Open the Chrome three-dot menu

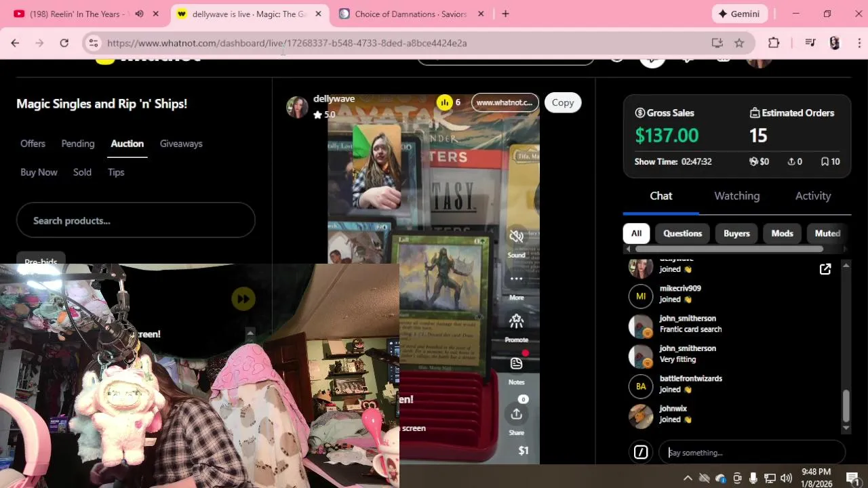(858, 43)
